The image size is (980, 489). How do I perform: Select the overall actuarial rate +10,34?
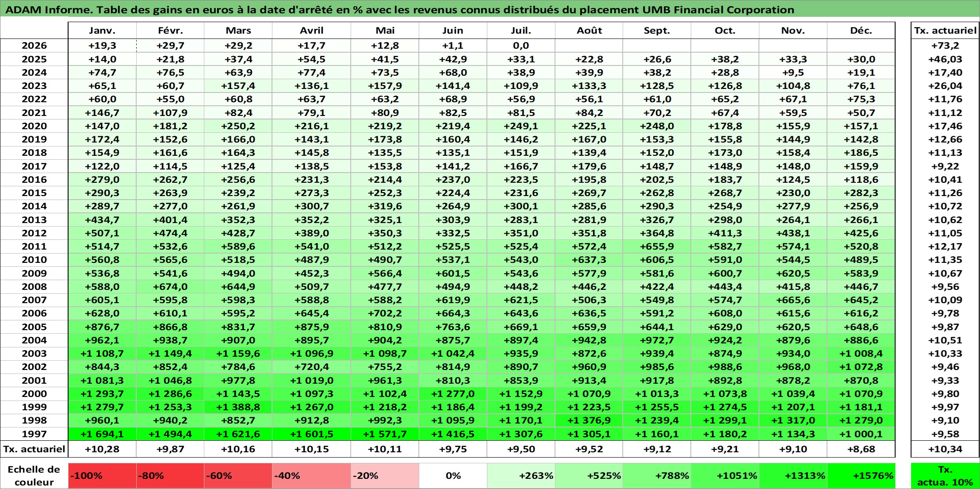pos(945,449)
